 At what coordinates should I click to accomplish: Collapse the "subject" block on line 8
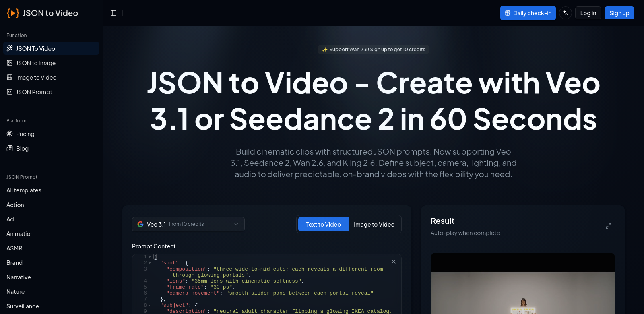150,305
